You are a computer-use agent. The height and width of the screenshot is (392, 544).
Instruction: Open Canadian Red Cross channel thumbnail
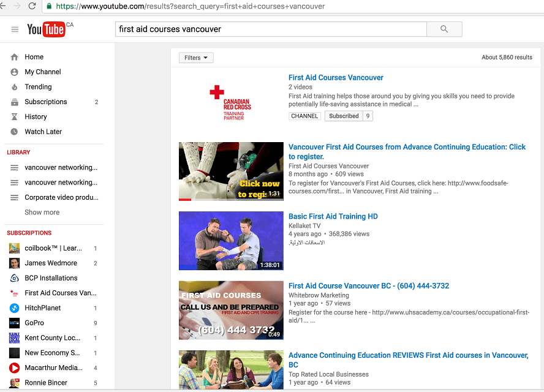[x=231, y=102]
